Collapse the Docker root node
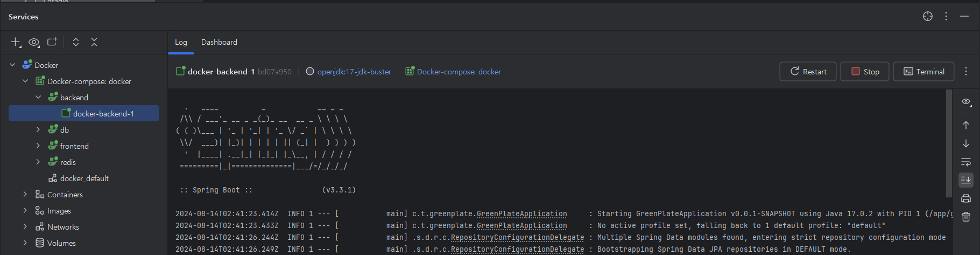This screenshot has width=980, height=255. (x=12, y=65)
